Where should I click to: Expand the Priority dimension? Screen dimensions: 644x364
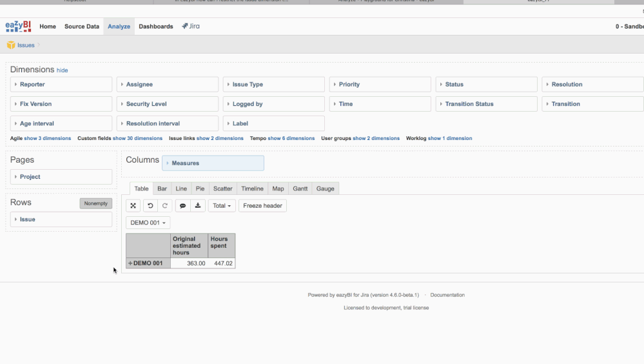tap(380, 85)
